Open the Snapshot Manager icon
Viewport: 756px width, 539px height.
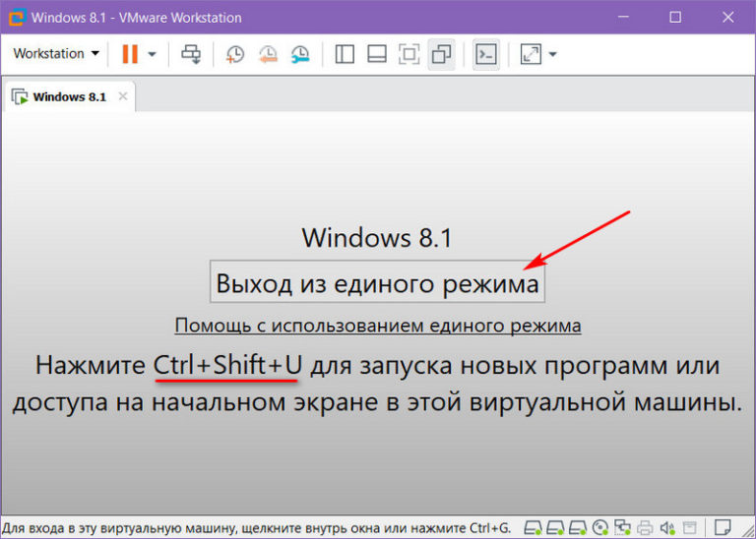300,54
